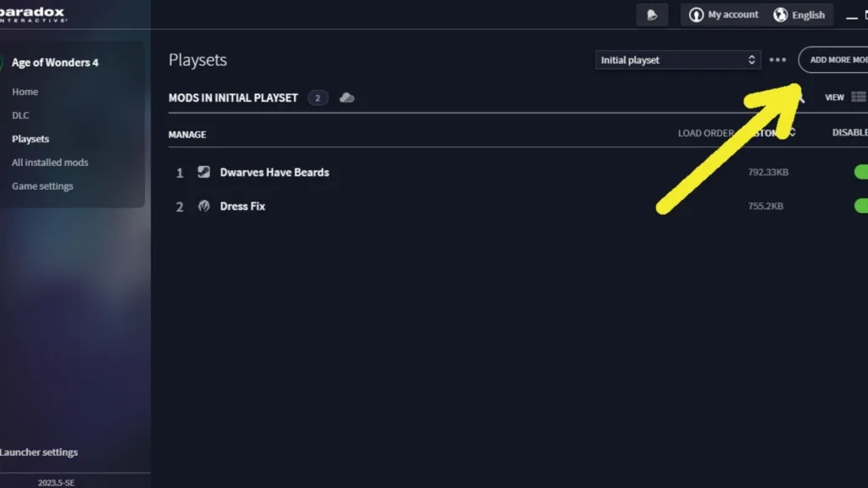868x488 pixels.
Task: Click the VIEW label
Action: tap(834, 97)
